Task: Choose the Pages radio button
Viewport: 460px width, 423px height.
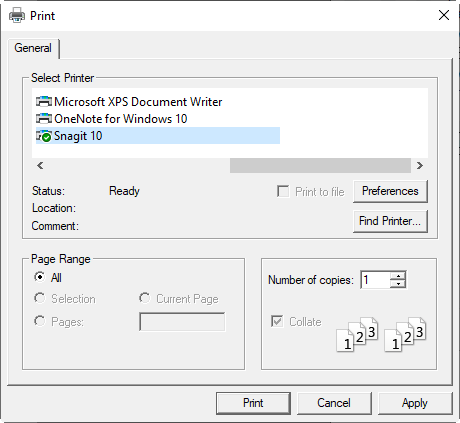Action: 39,321
